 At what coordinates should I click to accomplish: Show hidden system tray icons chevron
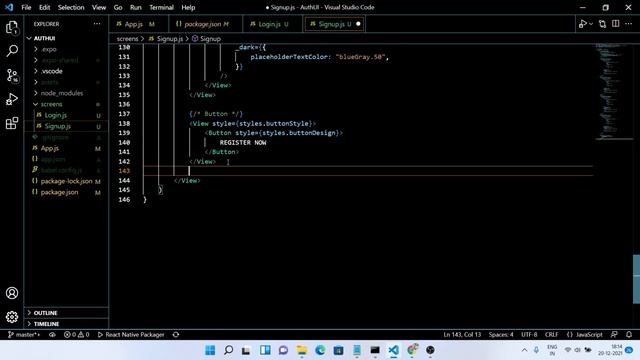click(524, 350)
